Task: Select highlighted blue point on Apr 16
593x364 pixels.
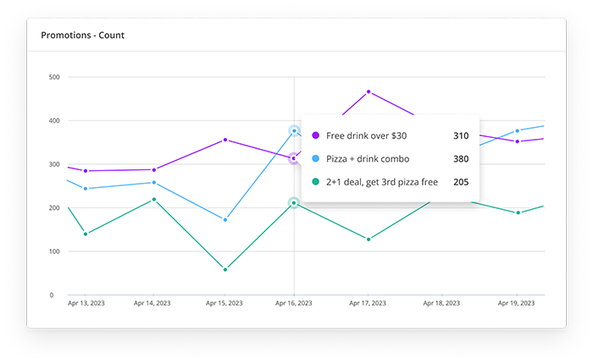Action: coord(294,130)
